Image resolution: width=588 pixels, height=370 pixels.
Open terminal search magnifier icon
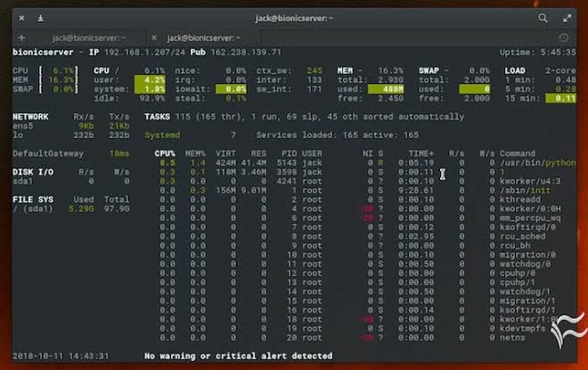coord(543,18)
